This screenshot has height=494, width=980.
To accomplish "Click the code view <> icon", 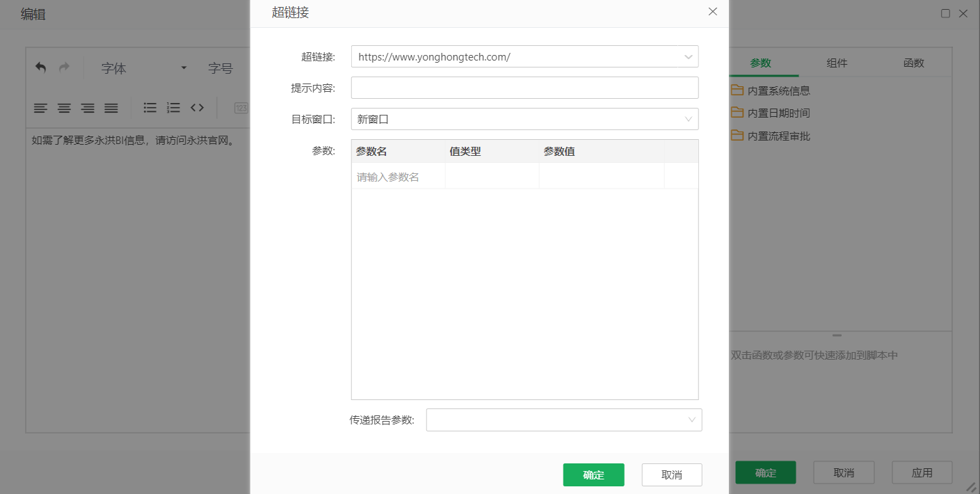I will (197, 108).
